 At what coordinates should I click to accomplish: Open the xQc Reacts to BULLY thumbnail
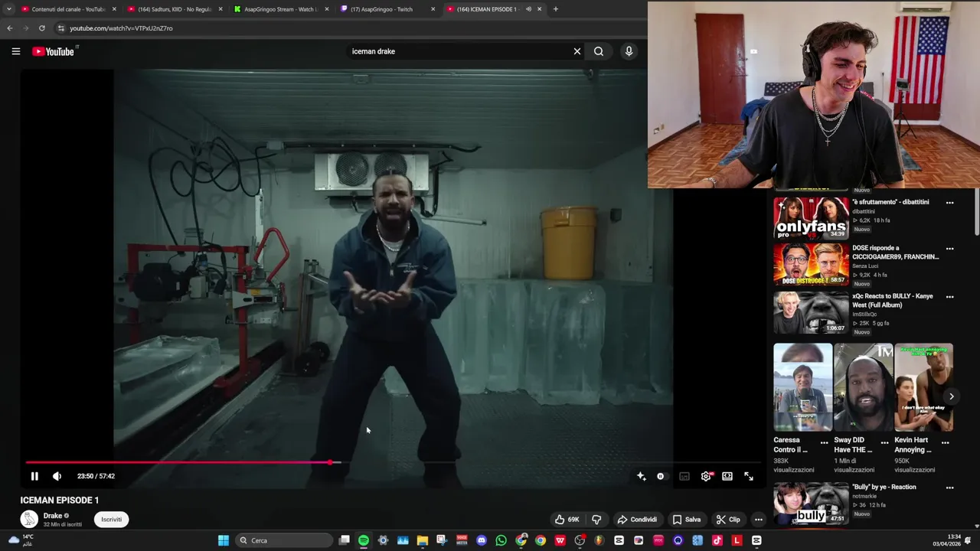click(811, 312)
